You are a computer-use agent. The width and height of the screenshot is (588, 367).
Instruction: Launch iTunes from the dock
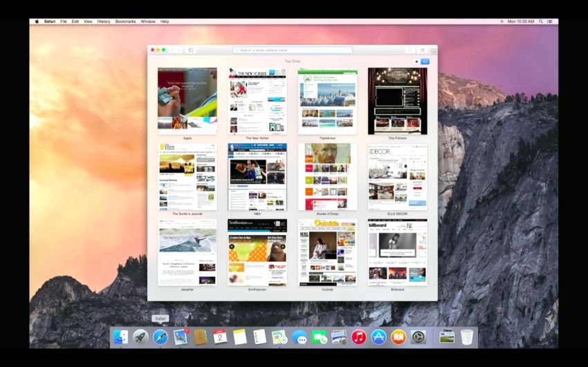point(359,337)
